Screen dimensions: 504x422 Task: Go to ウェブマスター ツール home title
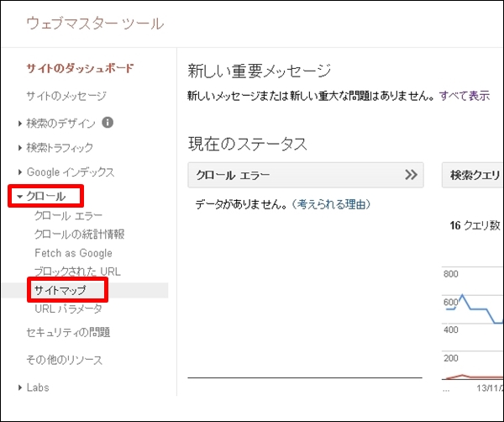pos(95,24)
